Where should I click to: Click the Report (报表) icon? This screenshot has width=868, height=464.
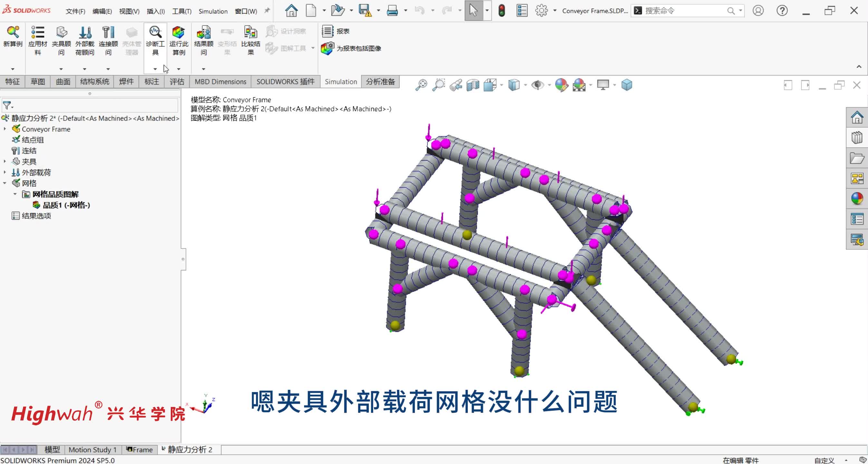pyautogui.click(x=328, y=31)
